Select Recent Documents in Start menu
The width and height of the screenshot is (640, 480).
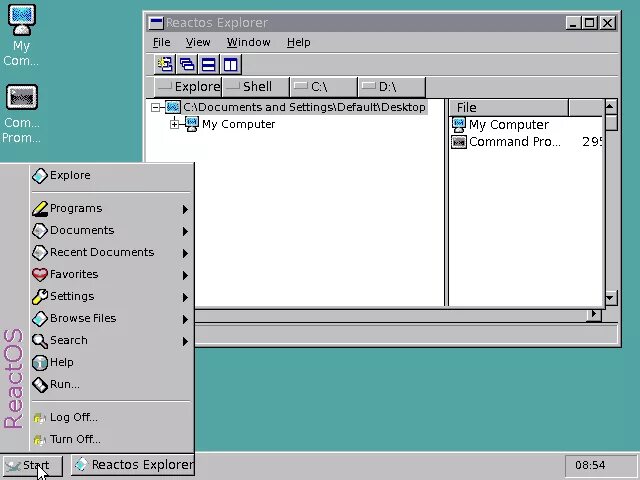pyautogui.click(x=111, y=253)
